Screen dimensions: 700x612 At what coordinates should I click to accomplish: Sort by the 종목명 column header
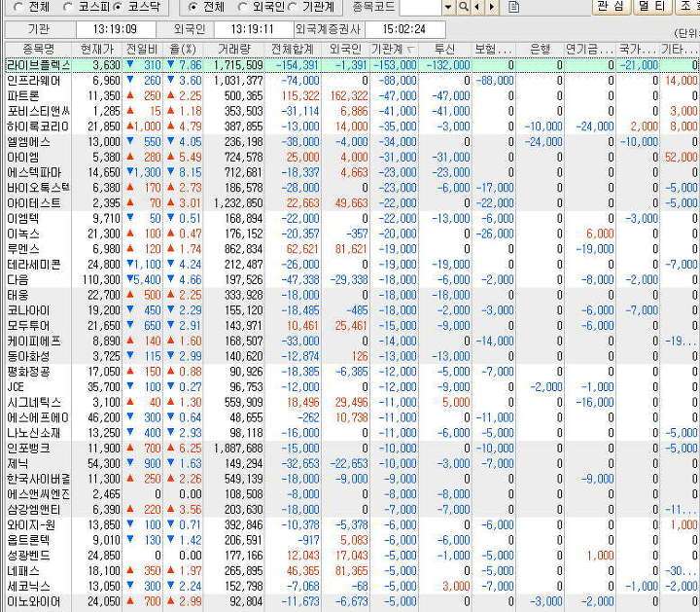(38, 50)
